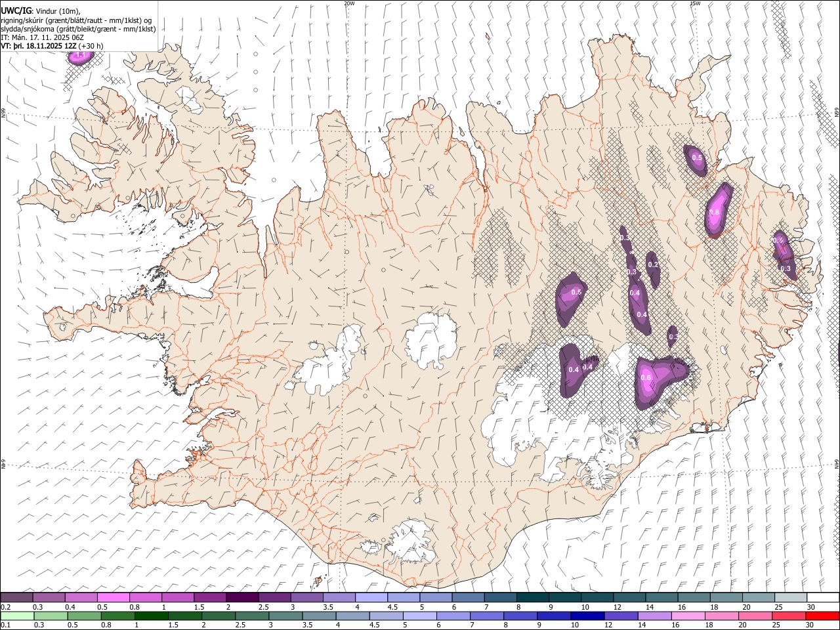Click the '0.1' label on the rain scale
This screenshot has width=840, height=630.
pos(6,625)
